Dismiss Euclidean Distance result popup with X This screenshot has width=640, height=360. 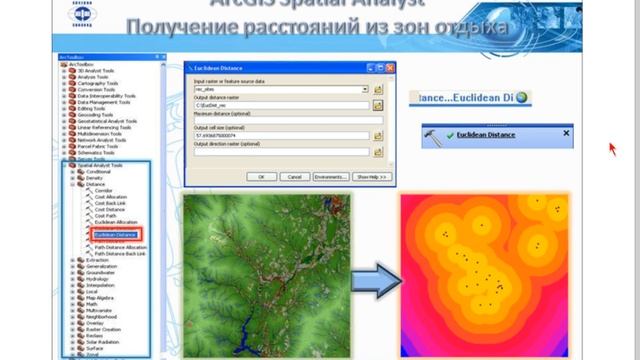[x=566, y=133]
